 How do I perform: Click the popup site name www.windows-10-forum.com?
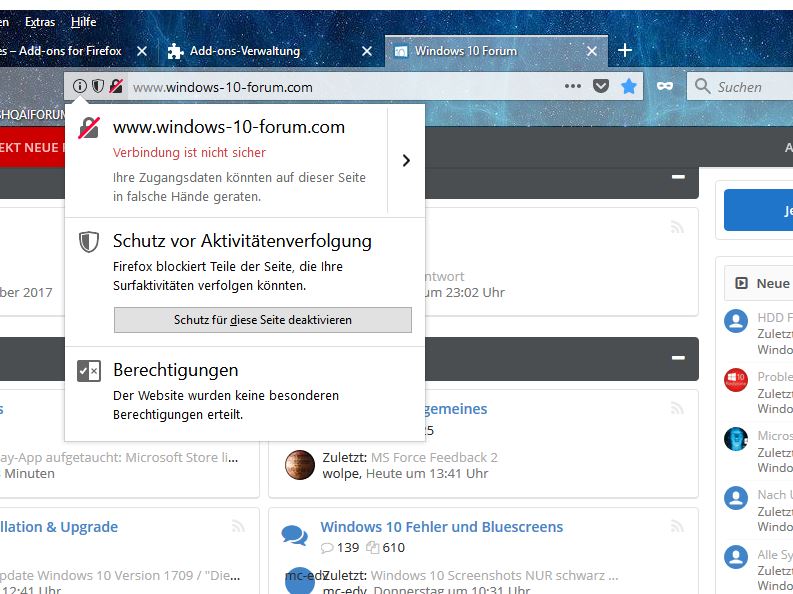(x=229, y=127)
